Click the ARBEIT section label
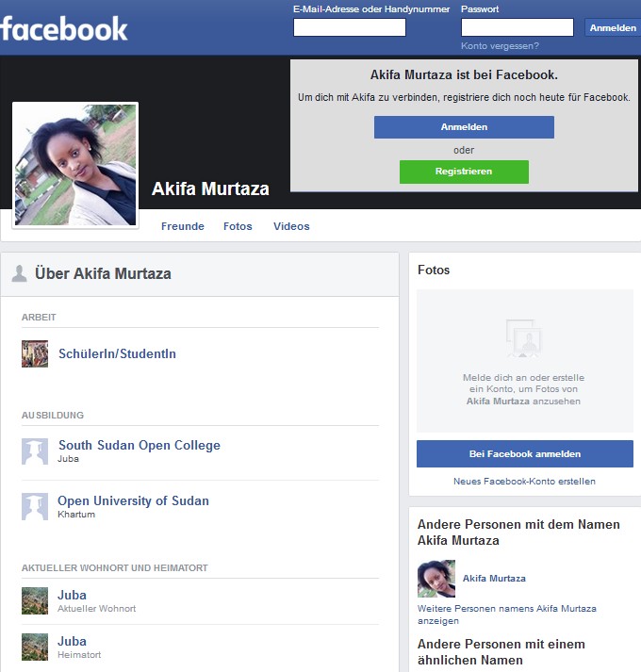This screenshot has width=641, height=672. [39, 317]
